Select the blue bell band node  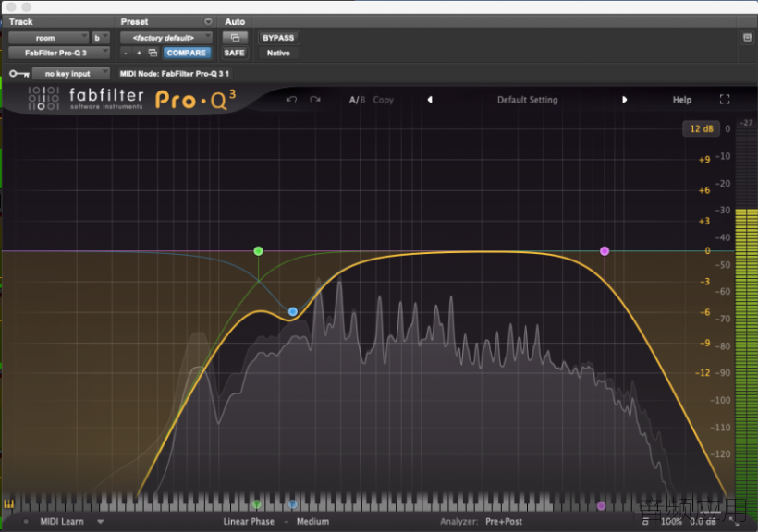292,311
